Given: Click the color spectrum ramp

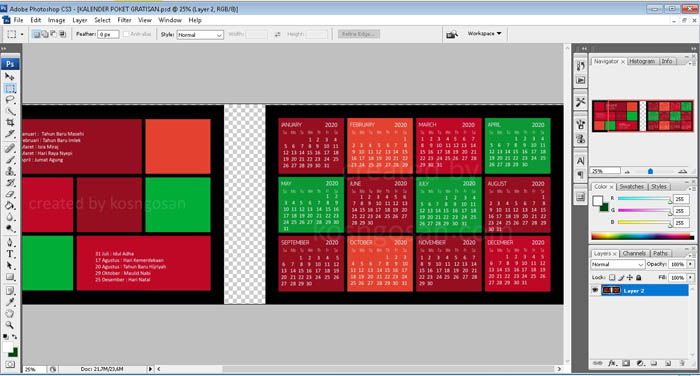Looking at the screenshot, I should pyautogui.click(x=642, y=236).
